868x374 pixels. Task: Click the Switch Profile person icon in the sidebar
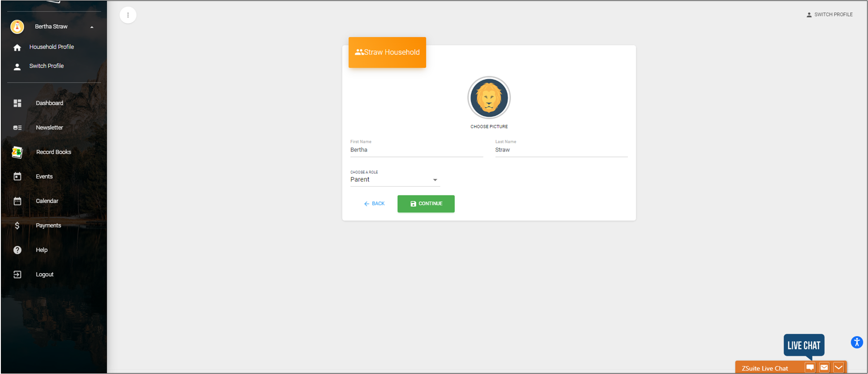point(17,67)
